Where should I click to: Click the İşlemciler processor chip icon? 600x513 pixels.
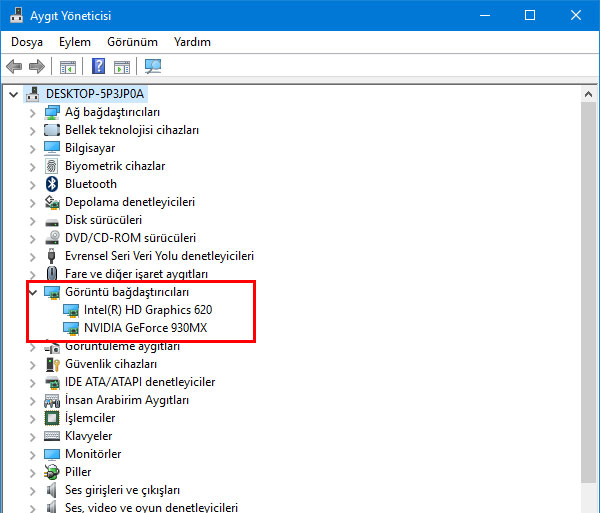tap(52, 418)
